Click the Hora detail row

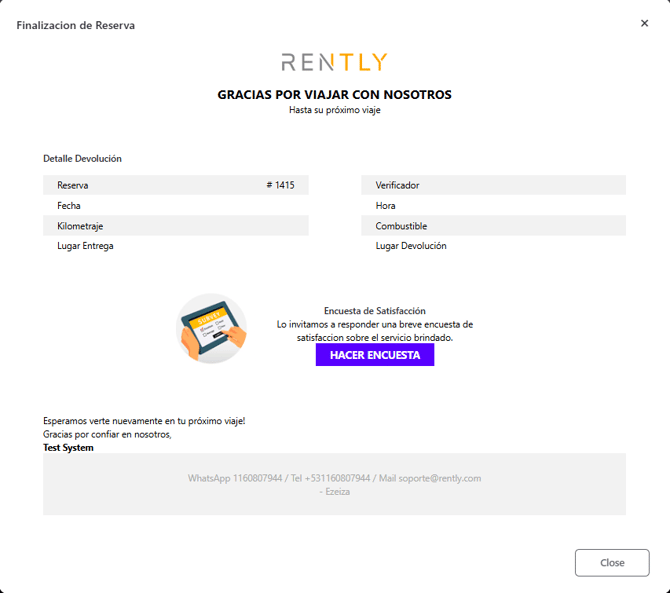click(x=493, y=205)
